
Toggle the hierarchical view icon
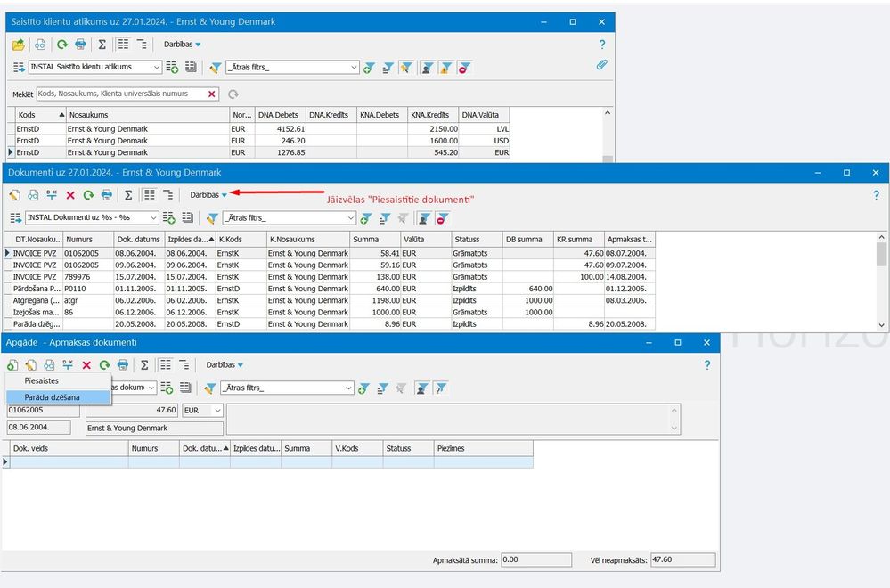[143, 44]
